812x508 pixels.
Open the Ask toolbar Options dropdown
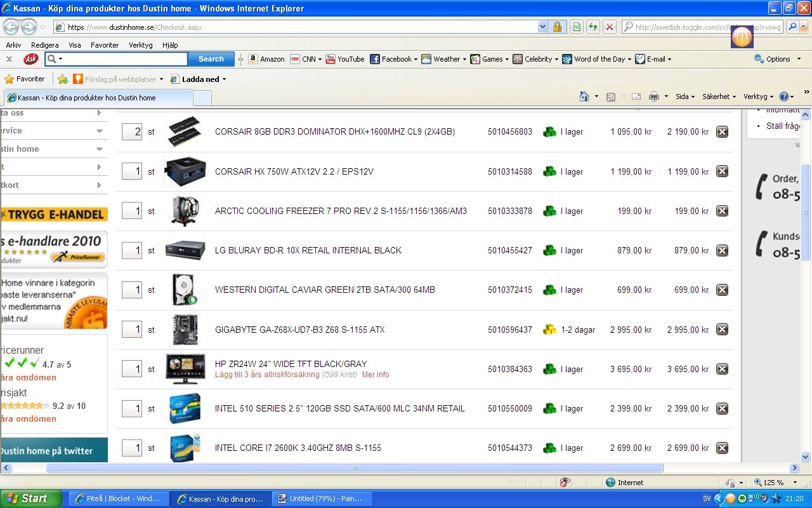(776, 59)
